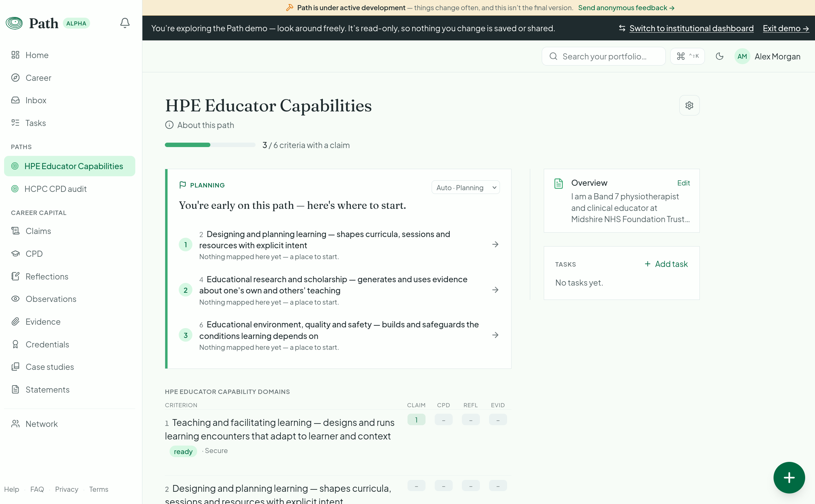Click the Overview document icon
This screenshot has width=815, height=504.
(x=558, y=183)
